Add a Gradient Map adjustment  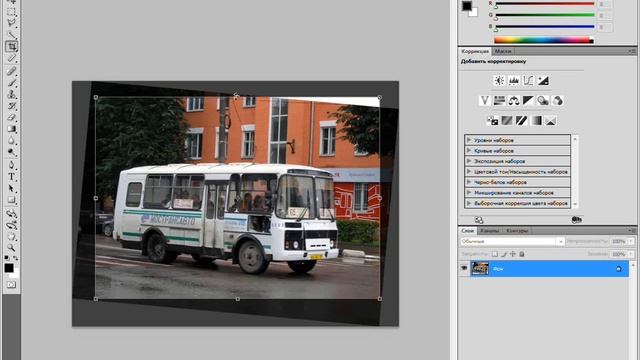[x=536, y=120]
